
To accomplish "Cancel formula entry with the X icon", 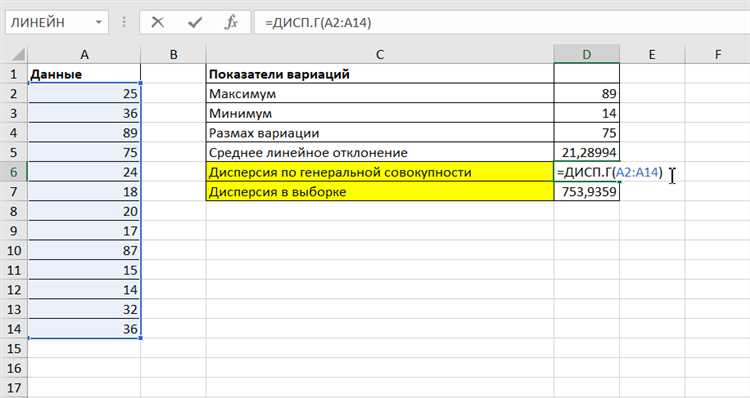I will [157, 22].
